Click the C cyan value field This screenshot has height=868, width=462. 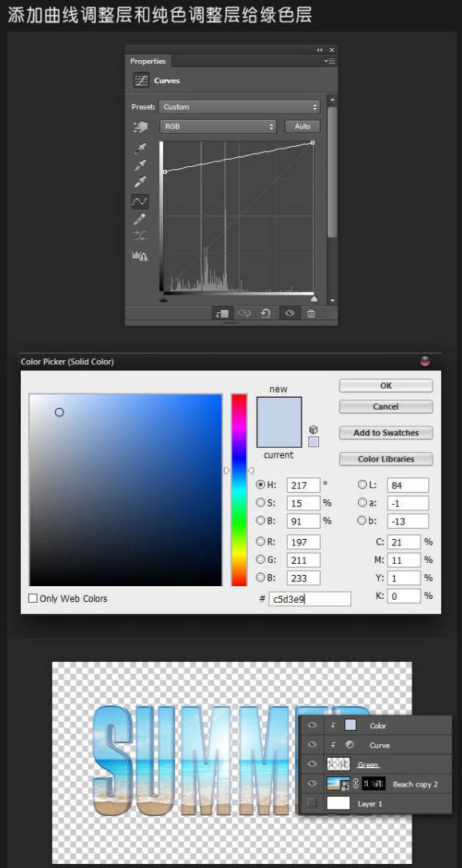click(x=404, y=541)
